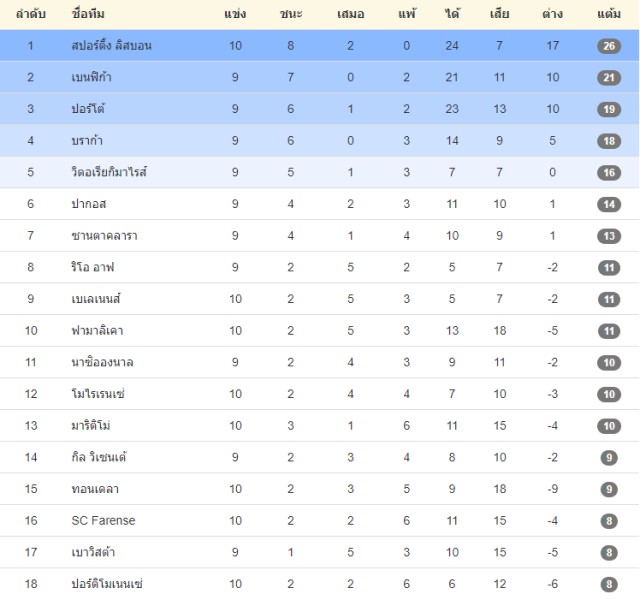The image size is (640, 606).
Task: Click the ชนะ wins column header
Action: [291, 14]
